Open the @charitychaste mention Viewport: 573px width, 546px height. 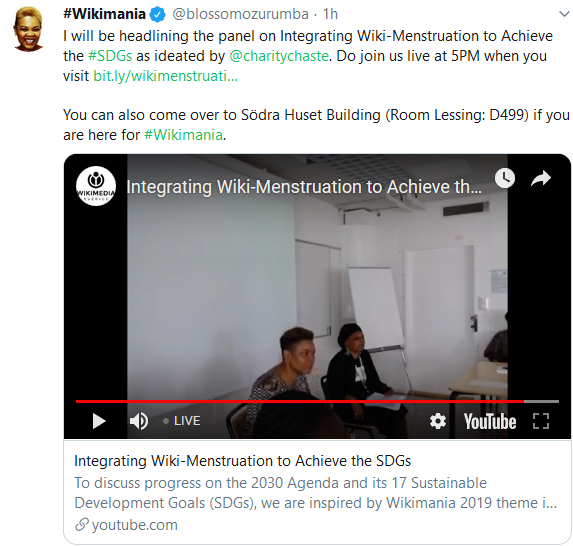tap(279, 56)
